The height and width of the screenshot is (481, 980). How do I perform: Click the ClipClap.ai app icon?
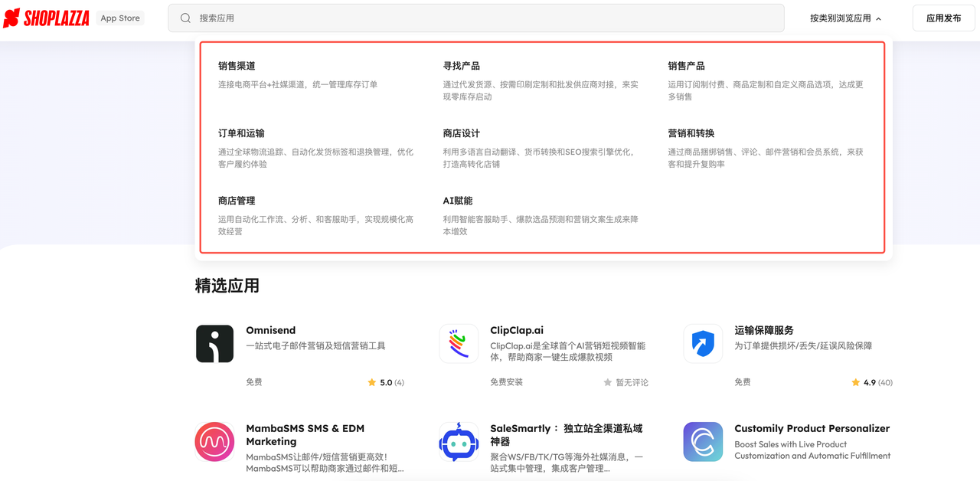(x=459, y=343)
